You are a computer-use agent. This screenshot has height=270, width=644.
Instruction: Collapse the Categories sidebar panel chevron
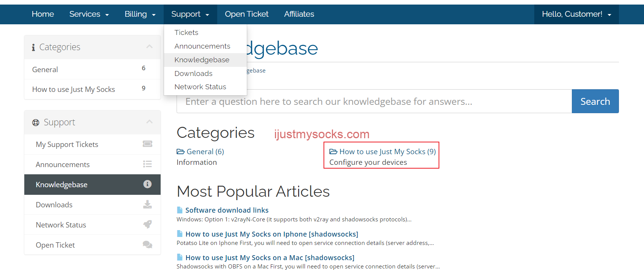pyautogui.click(x=150, y=47)
